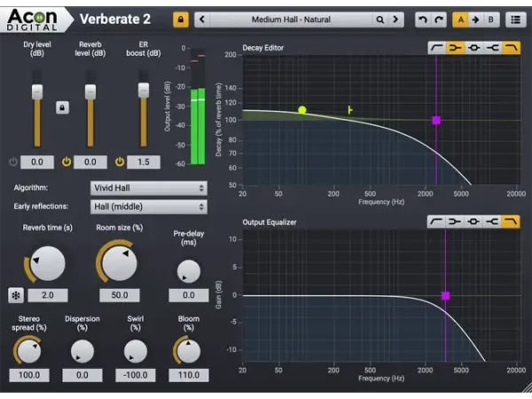This screenshot has width=532, height=399.
Task: Click the Bloom knob
Action: point(189,351)
